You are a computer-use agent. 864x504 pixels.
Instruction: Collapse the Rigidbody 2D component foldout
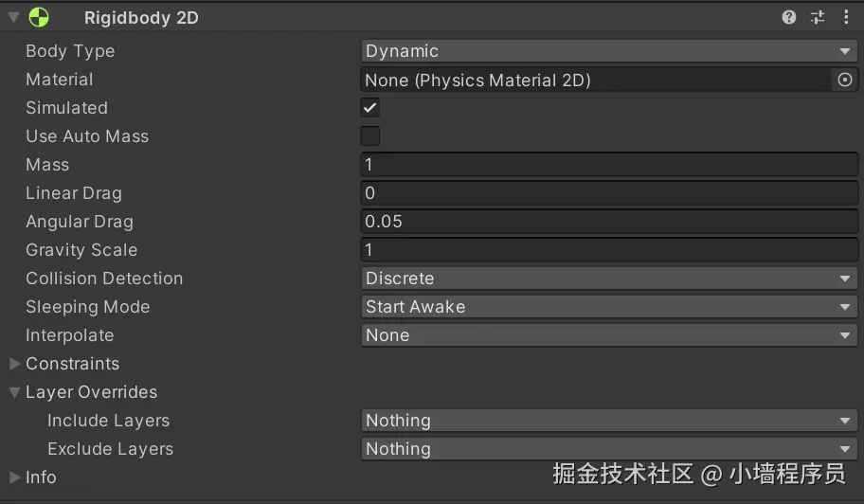[13, 17]
